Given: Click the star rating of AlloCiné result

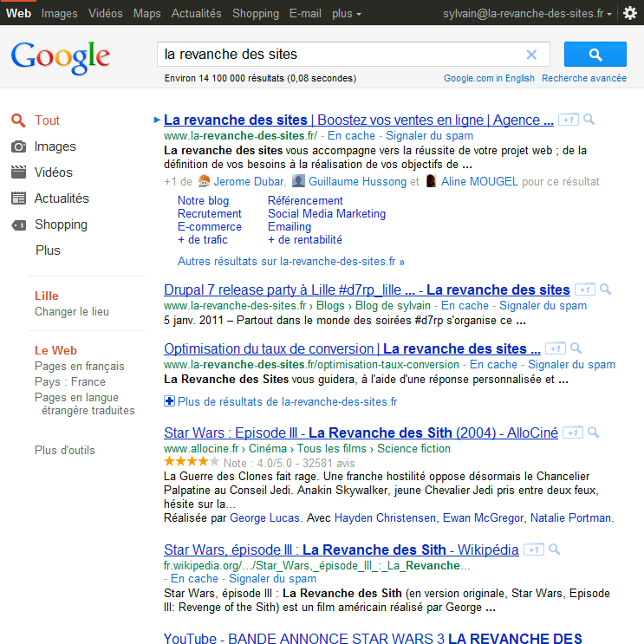Looking at the screenshot, I should pyautogui.click(x=191, y=462).
